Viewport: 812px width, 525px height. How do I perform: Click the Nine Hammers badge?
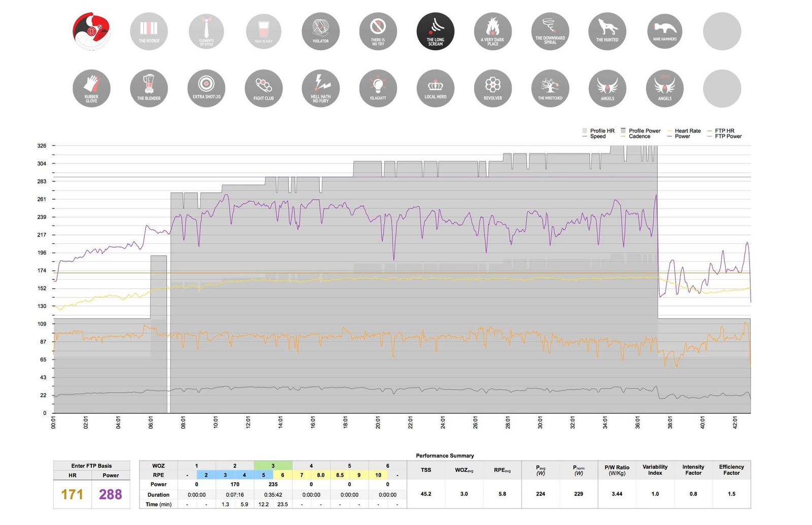664,31
